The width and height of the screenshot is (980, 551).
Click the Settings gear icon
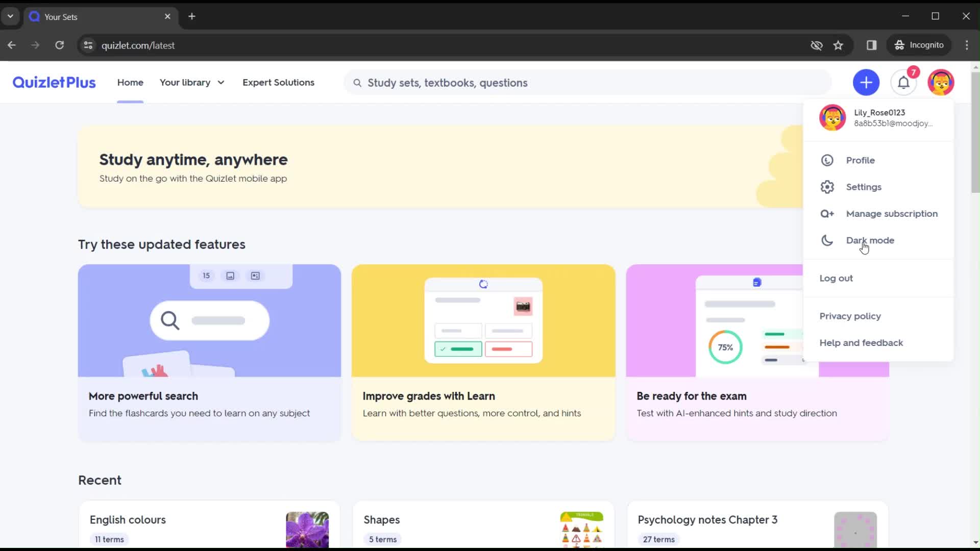tap(826, 186)
